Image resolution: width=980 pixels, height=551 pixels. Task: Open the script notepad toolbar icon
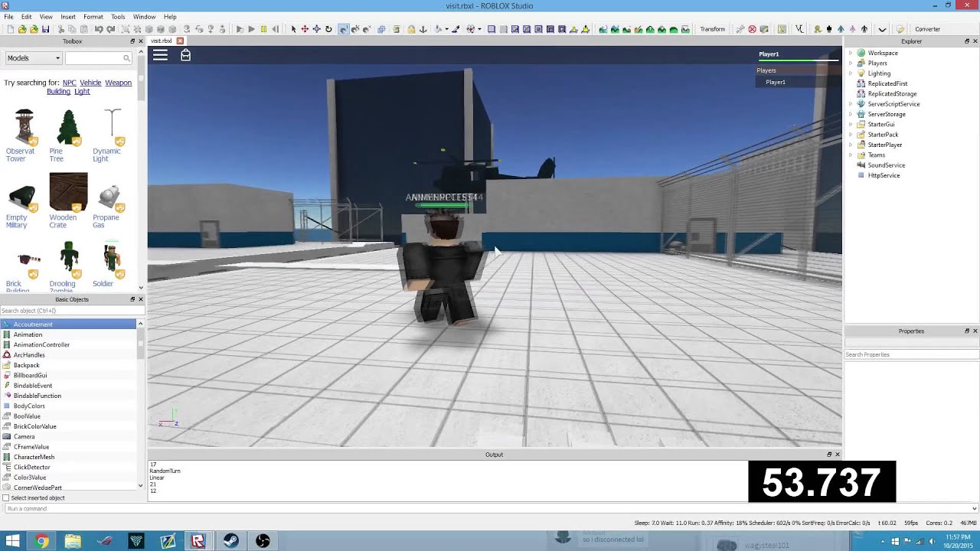pyautogui.click(x=900, y=29)
